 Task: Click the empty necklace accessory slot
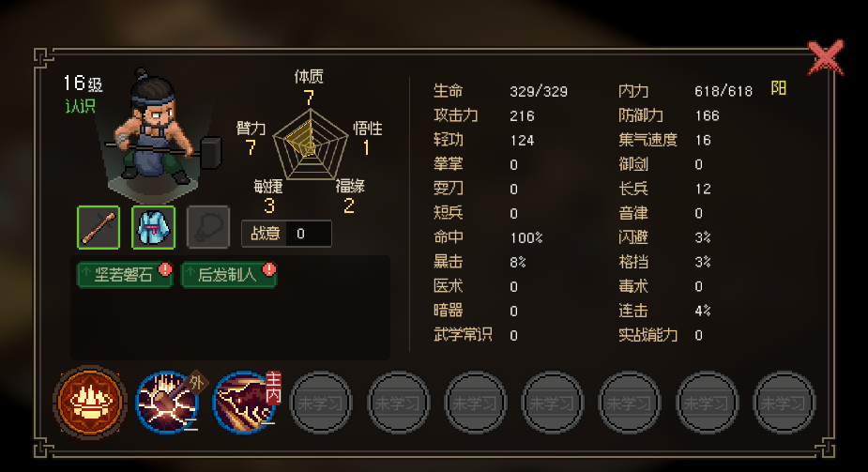(x=208, y=227)
